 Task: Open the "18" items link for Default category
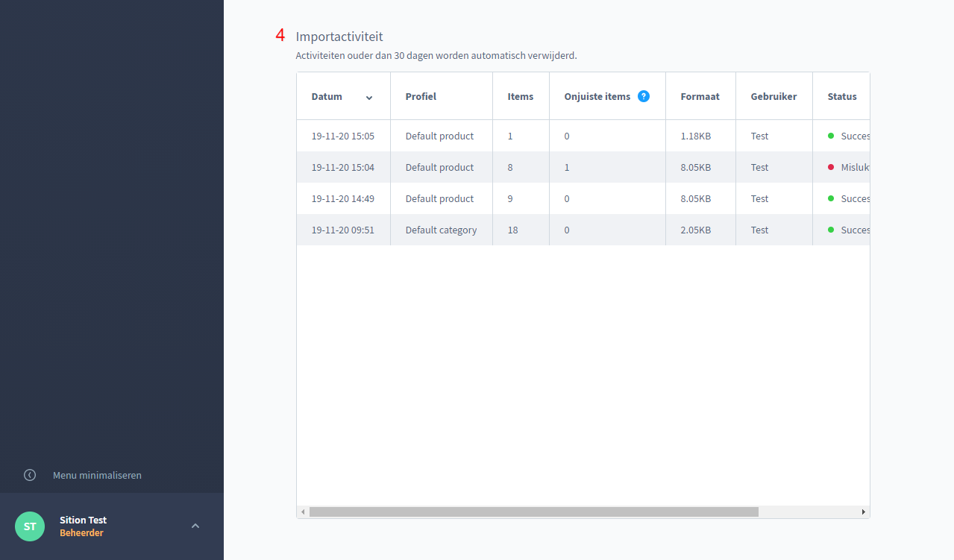[x=512, y=230]
